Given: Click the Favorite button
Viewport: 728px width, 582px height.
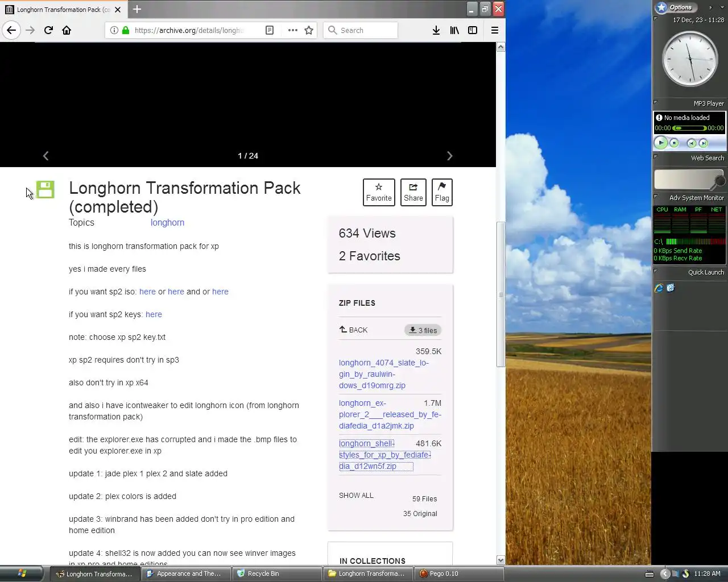Looking at the screenshot, I should tap(379, 192).
